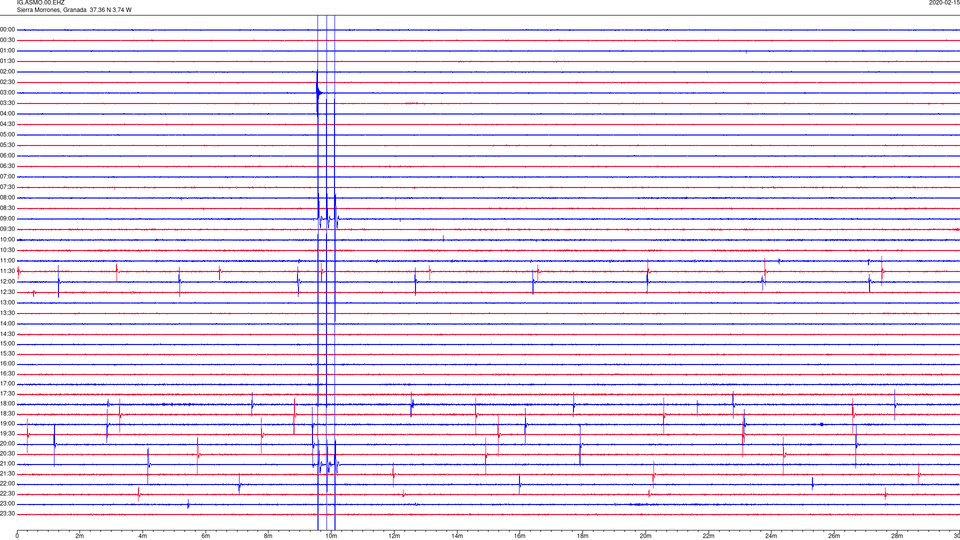Select the 12:00 trace time label
The height and width of the screenshot is (540, 960).
click(7, 282)
